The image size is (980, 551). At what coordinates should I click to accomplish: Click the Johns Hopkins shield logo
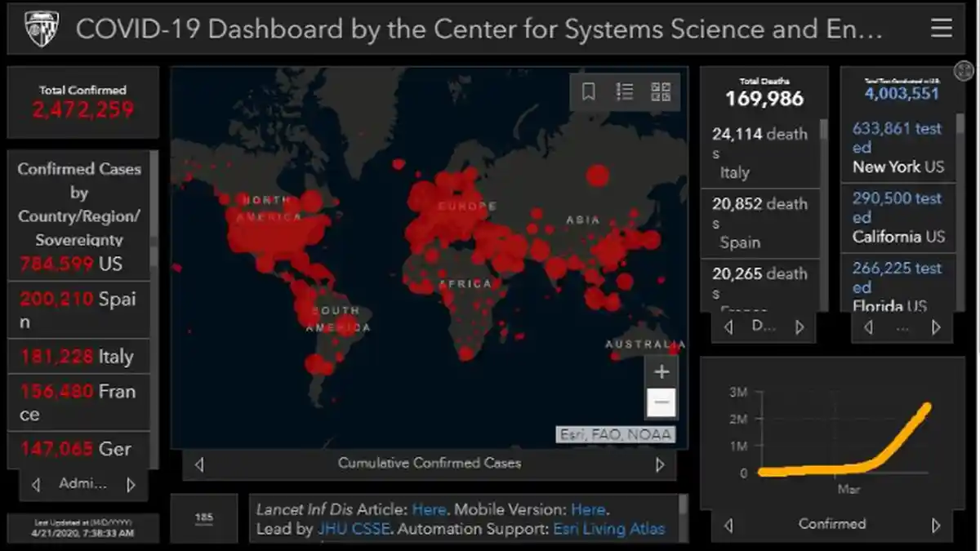pyautogui.click(x=41, y=29)
